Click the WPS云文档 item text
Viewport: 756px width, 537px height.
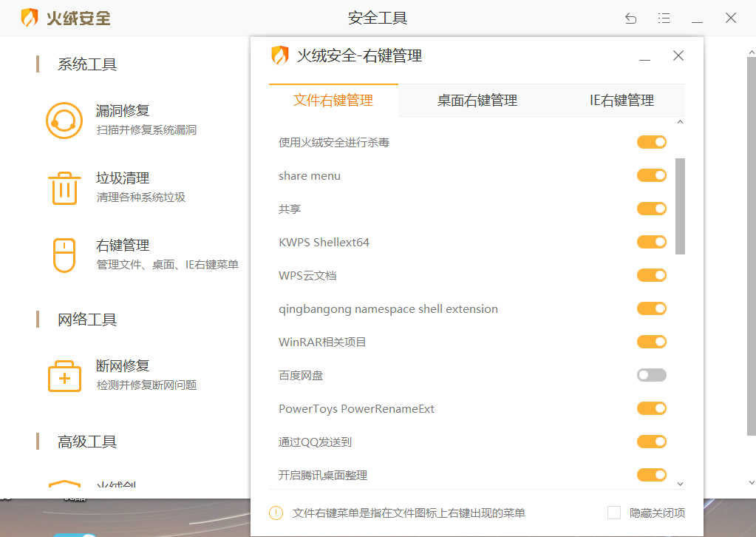[x=307, y=276]
